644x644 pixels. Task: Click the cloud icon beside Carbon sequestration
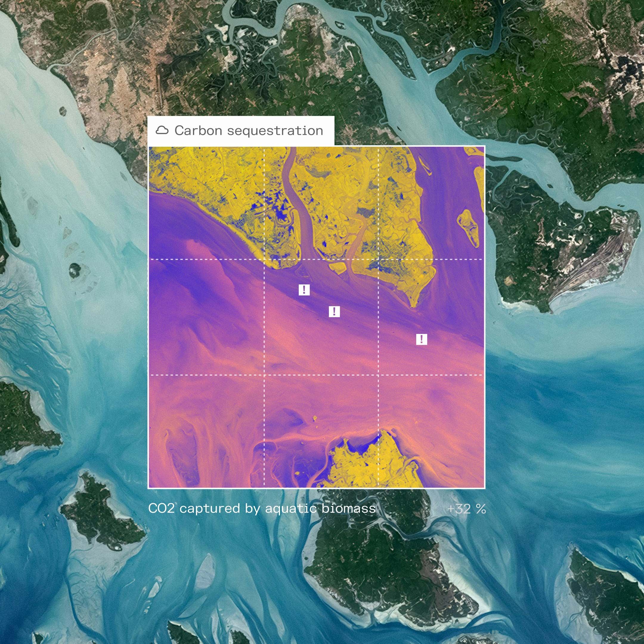(162, 130)
